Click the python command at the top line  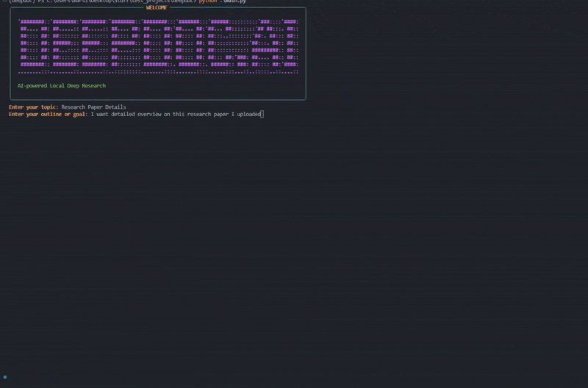point(210,1)
